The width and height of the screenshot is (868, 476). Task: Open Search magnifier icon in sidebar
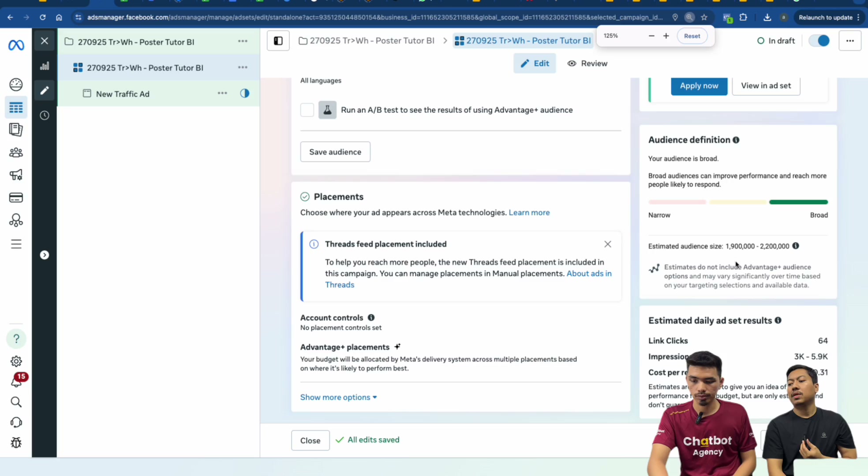(16, 402)
